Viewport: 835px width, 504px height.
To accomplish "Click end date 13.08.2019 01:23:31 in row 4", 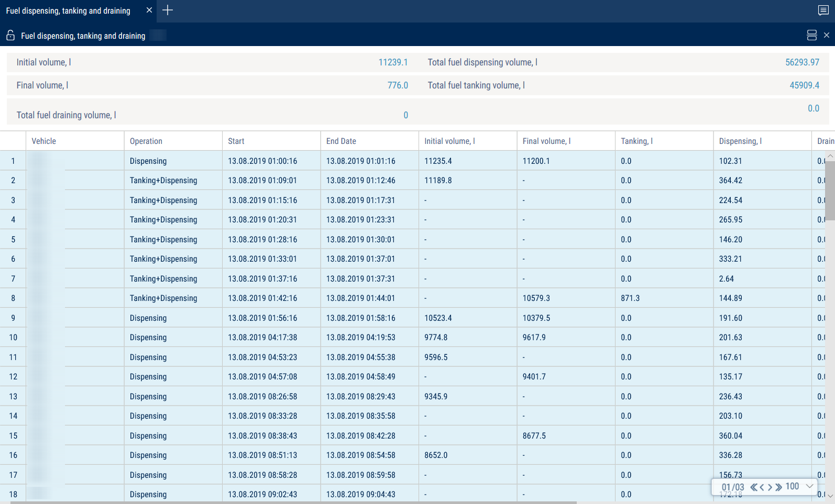I will click(x=360, y=220).
